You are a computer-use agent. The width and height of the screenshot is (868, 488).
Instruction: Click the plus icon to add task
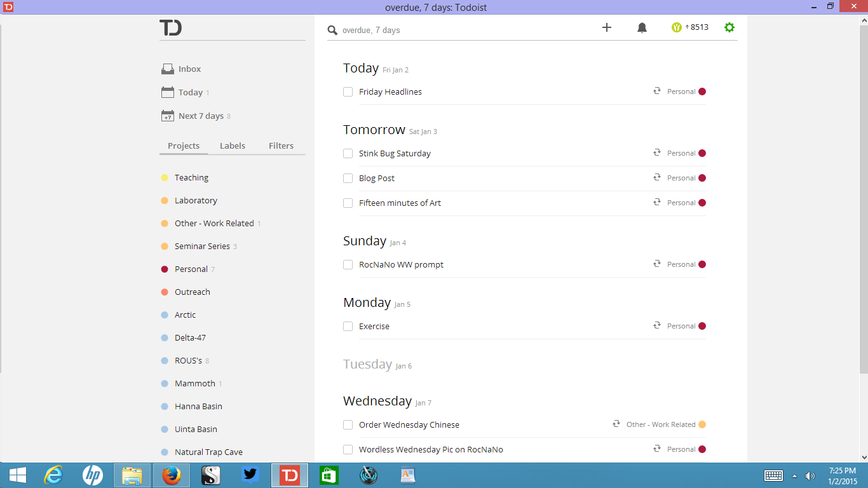click(x=606, y=27)
